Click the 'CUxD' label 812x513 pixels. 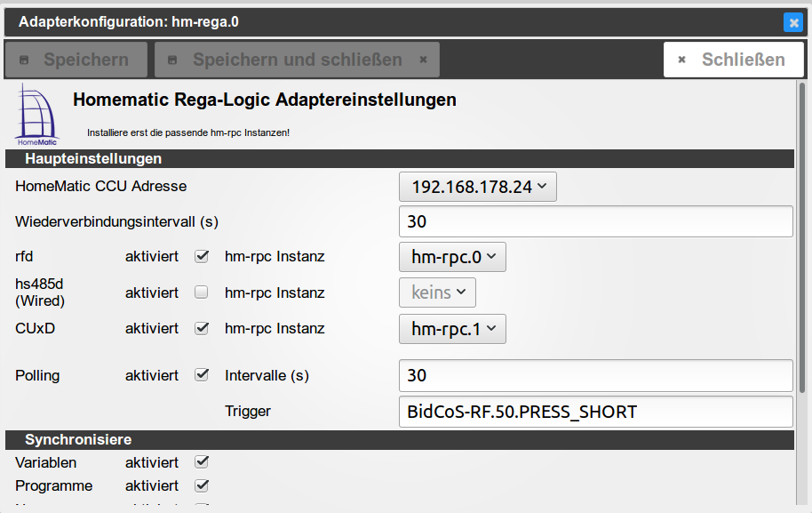36,329
